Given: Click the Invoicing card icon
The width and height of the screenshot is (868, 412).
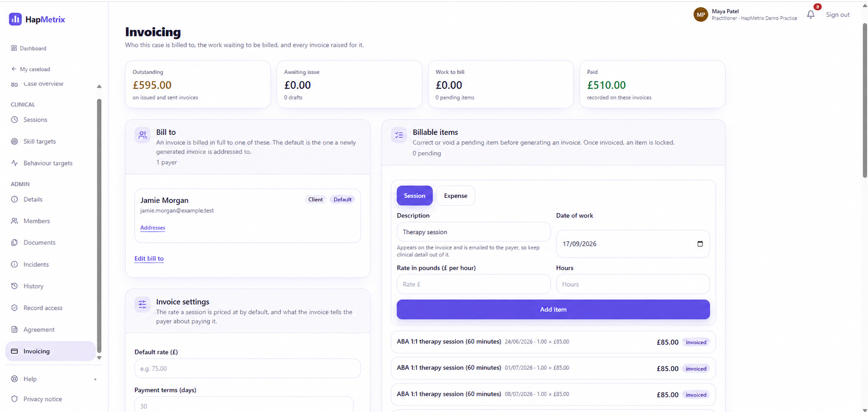Looking at the screenshot, I should point(14,351).
